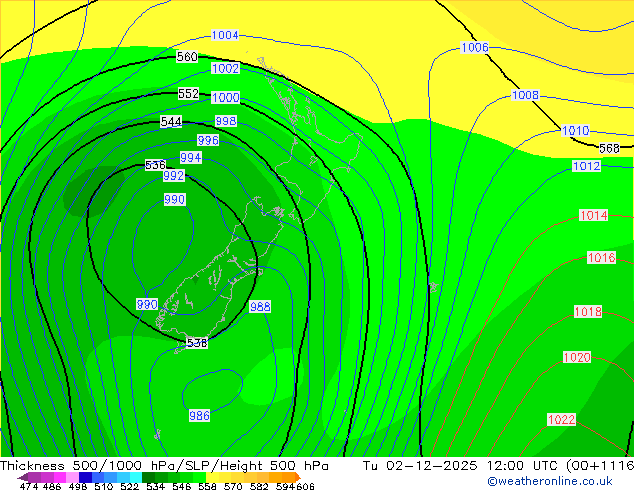Image resolution: width=634 pixels, height=490 pixels.
Task: Select the magenta 474 legend swatch
Action: pyautogui.click(x=29, y=477)
